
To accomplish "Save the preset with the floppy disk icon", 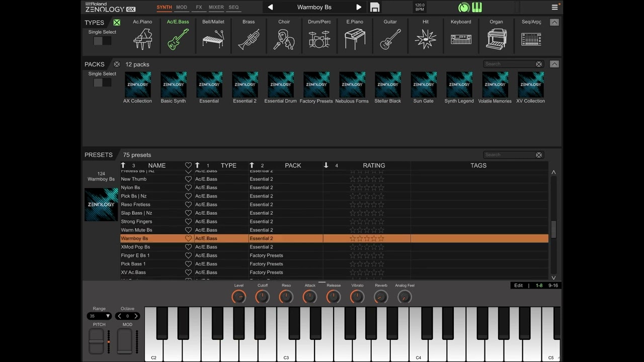I will click(x=374, y=7).
